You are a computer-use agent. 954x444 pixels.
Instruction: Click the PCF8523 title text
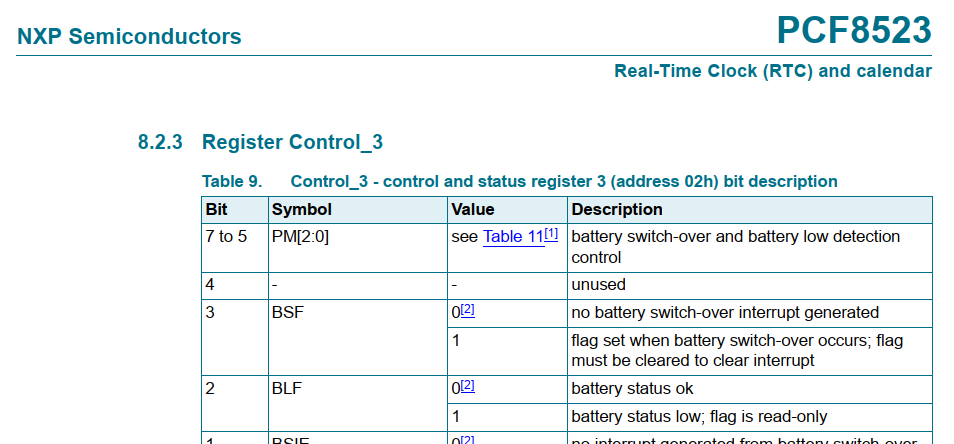click(x=854, y=30)
